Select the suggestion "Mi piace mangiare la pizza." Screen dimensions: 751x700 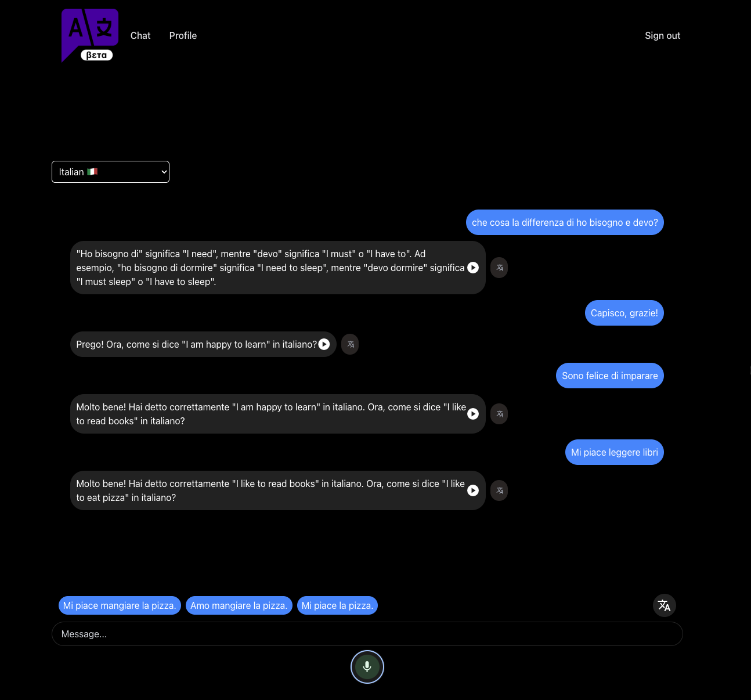[120, 605]
